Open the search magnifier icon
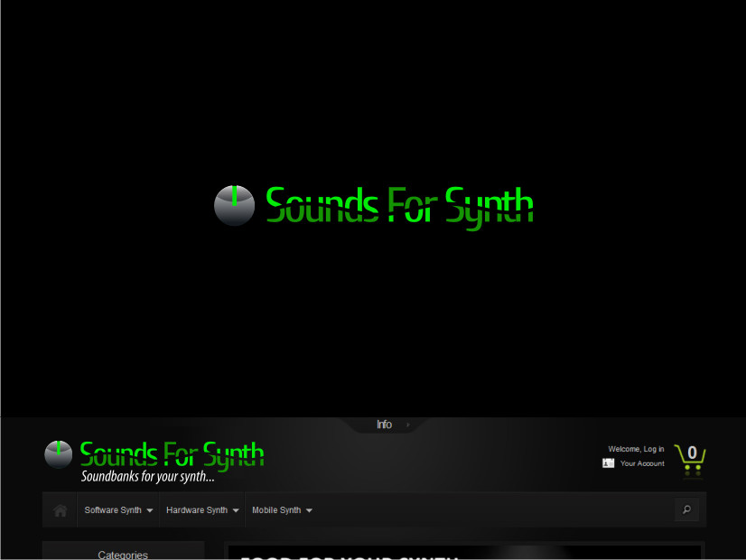The height and width of the screenshot is (560, 746). coord(686,509)
